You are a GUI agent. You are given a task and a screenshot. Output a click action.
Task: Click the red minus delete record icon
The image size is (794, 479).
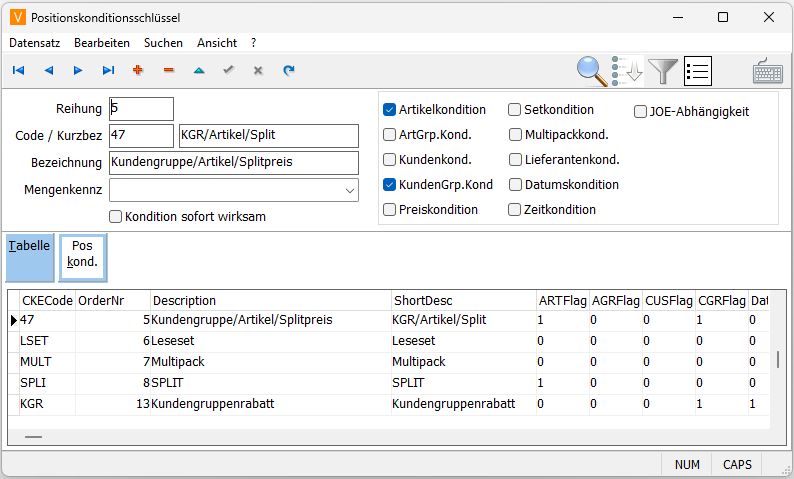coord(168,71)
